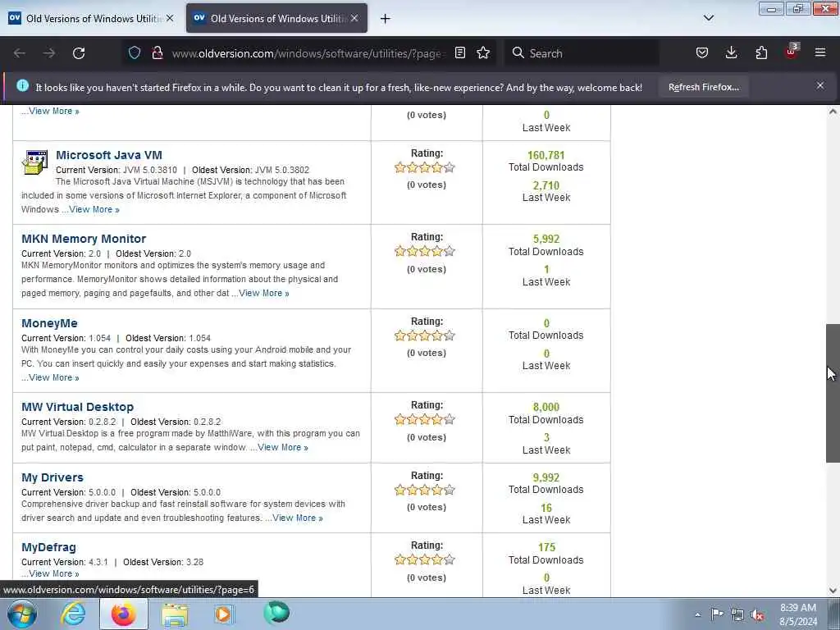
Task: Open the MoneyMe software link
Action: coord(49,323)
